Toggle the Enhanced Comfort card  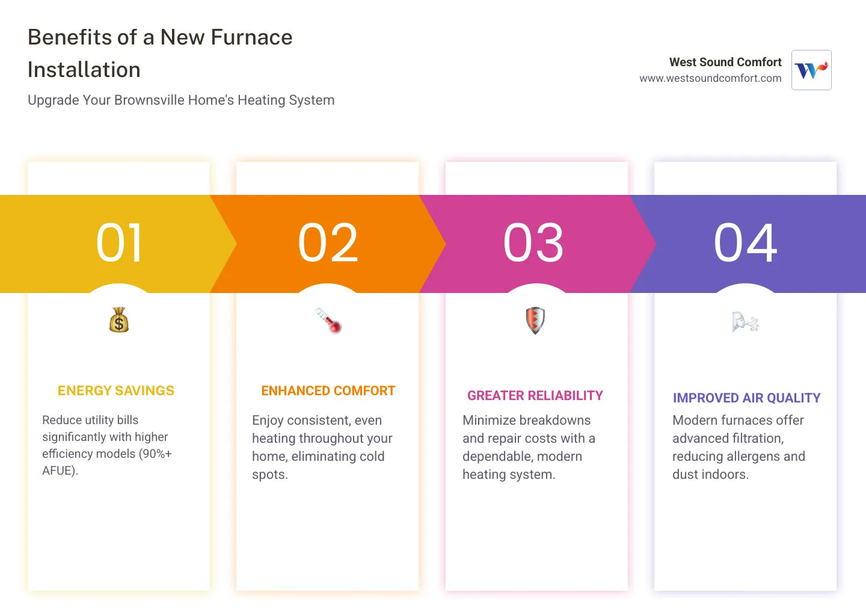[328, 445]
